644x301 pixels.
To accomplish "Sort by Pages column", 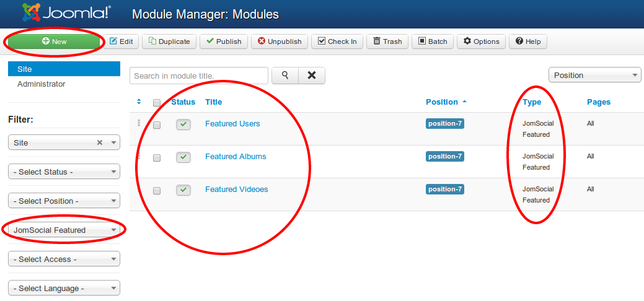I will pyautogui.click(x=599, y=102).
